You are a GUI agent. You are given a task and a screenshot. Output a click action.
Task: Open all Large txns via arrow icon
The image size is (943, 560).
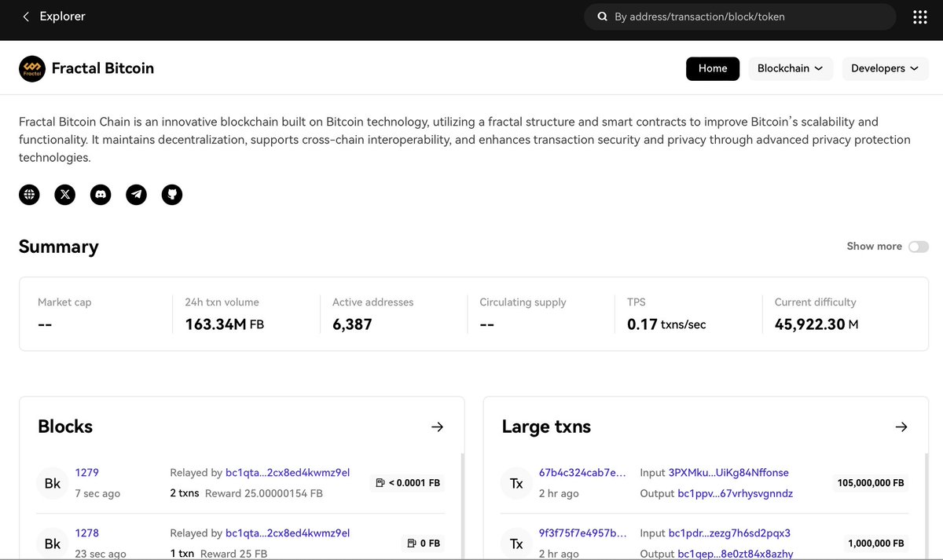point(901,426)
